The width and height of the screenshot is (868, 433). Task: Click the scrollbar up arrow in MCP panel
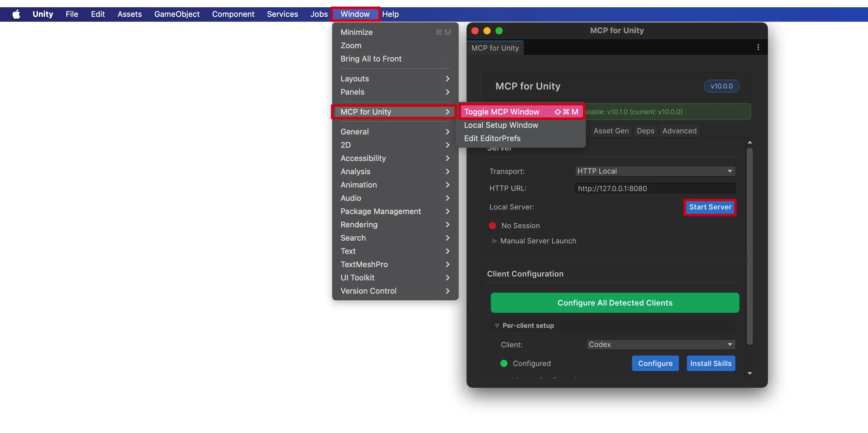click(x=749, y=142)
